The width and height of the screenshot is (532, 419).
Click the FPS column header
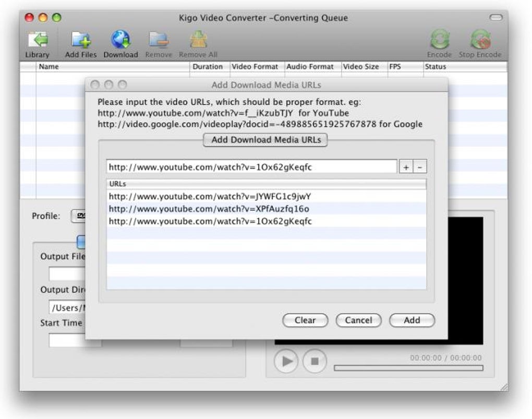(405, 67)
